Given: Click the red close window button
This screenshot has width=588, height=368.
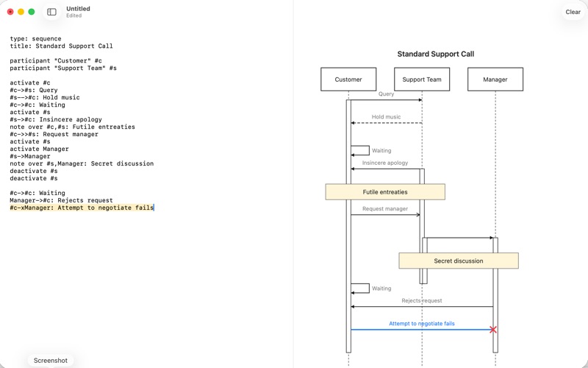Looking at the screenshot, I should (x=10, y=12).
